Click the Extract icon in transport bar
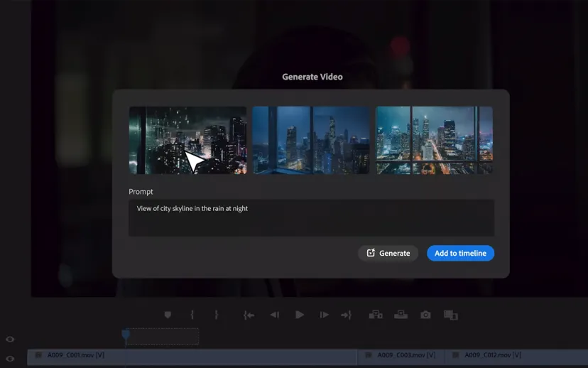Image resolution: width=588 pixels, height=368 pixels. 401,315
